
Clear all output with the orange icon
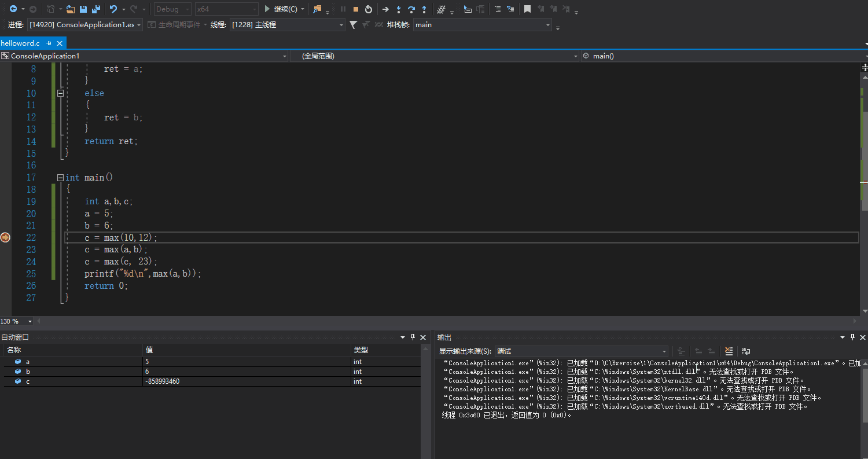click(729, 351)
